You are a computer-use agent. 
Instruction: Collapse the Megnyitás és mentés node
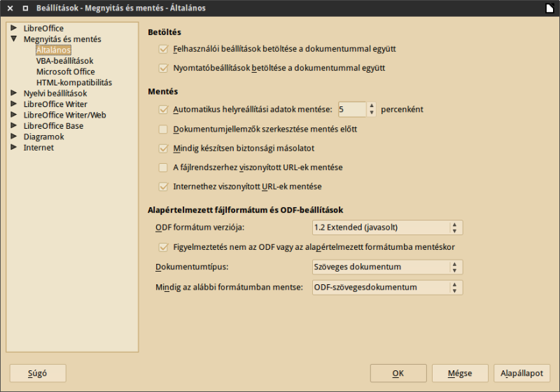tap(13, 39)
